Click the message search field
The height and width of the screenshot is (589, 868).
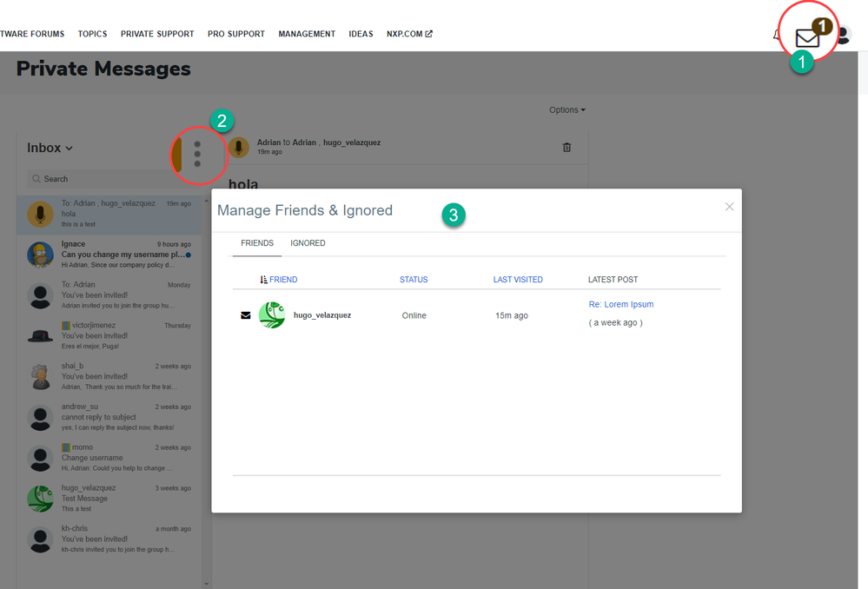click(x=109, y=179)
